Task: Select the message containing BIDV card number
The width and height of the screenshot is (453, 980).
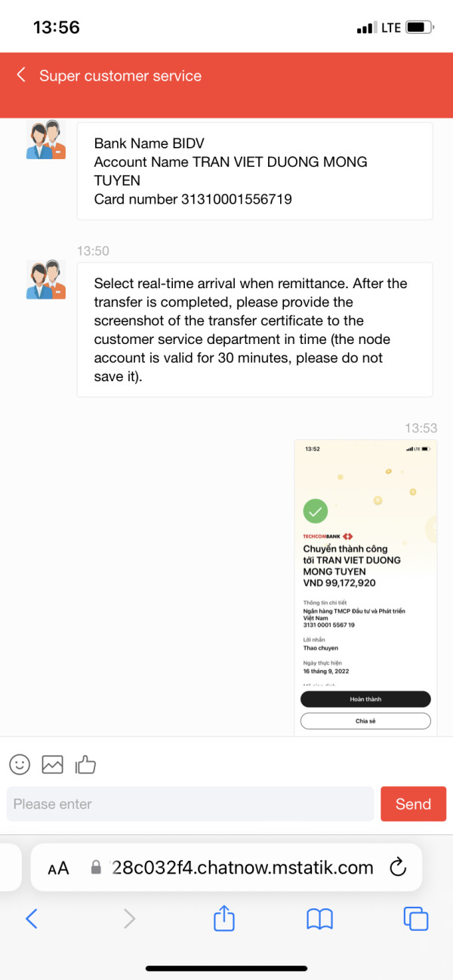Action: click(254, 171)
